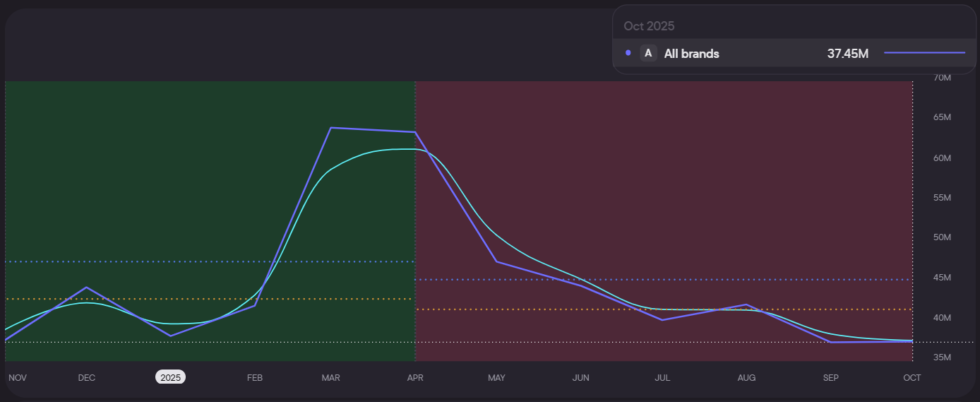Click the 70M y-axis label

(x=942, y=77)
